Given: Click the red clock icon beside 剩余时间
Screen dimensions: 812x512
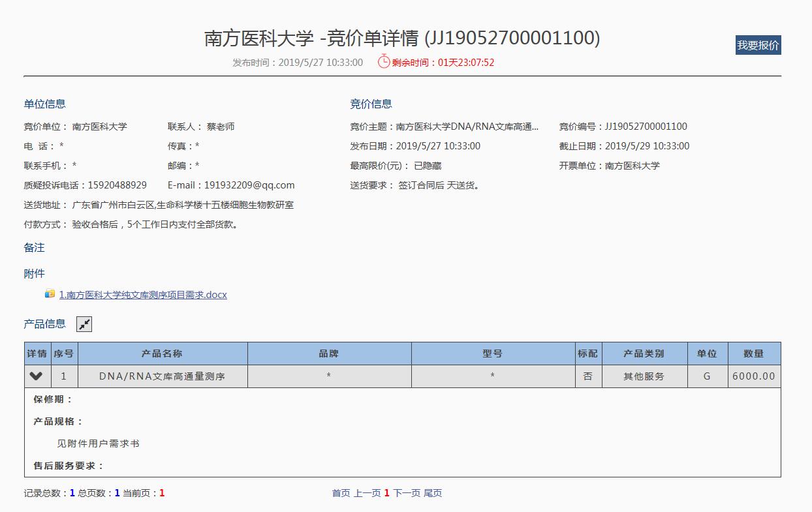Looking at the screenshot, I should point(384,62).
